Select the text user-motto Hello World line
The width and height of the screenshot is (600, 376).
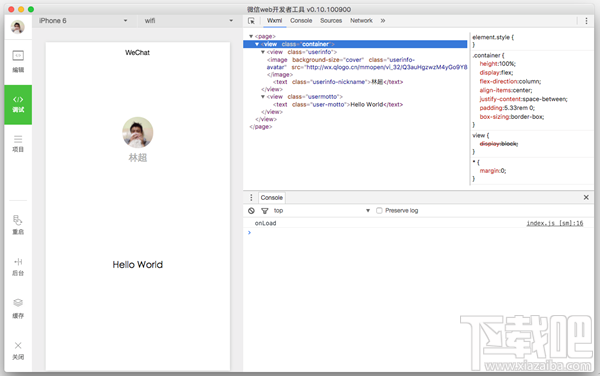pyautogui.click(x=338, y=104)
